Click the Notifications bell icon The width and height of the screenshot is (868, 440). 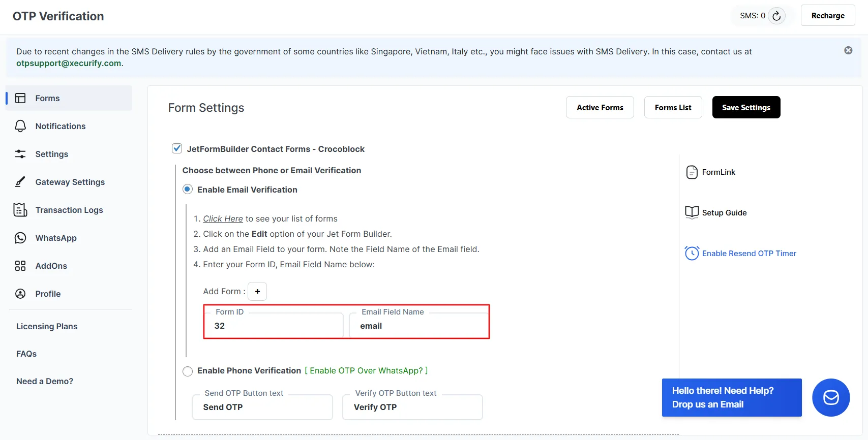point(20,126)
